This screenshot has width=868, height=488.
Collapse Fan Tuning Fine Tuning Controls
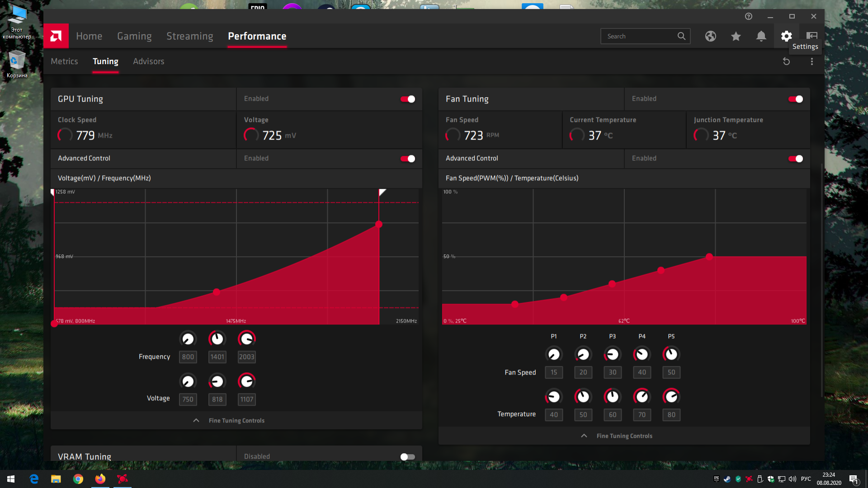point(584,436)
